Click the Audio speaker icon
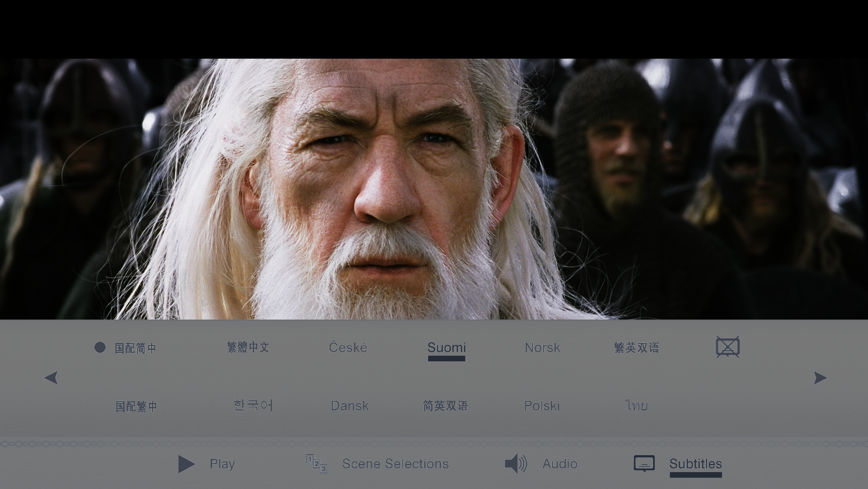This screenshot has width=868, height=489. pos(515,464)
